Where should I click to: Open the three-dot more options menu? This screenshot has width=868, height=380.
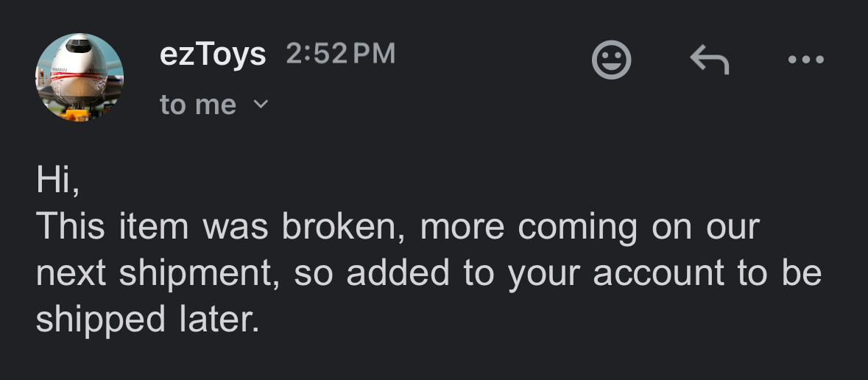(x=805, y=60)
